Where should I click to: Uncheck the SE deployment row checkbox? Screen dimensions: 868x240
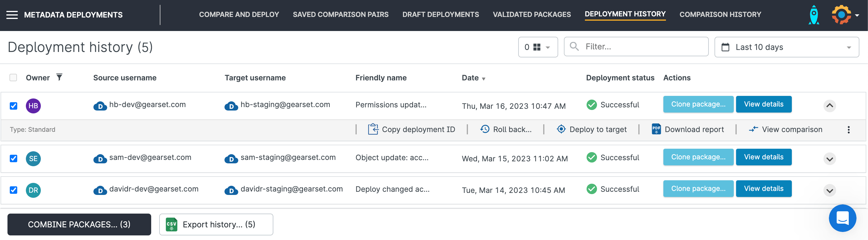point(14,158)
